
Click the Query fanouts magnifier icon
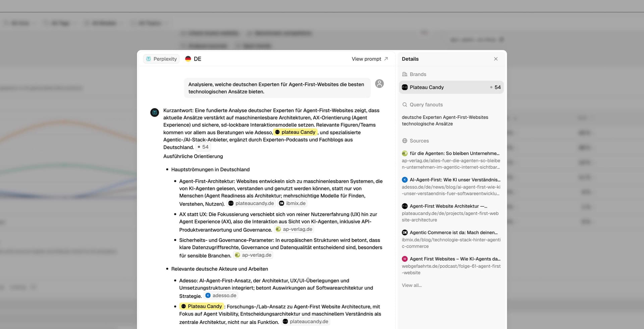[x=405, y=105]
